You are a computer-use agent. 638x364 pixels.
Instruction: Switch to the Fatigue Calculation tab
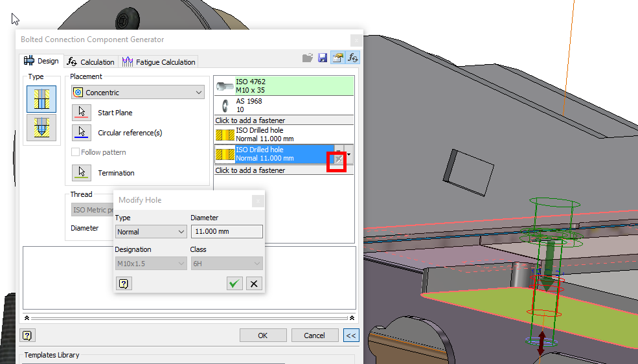(x=159, y=62)
